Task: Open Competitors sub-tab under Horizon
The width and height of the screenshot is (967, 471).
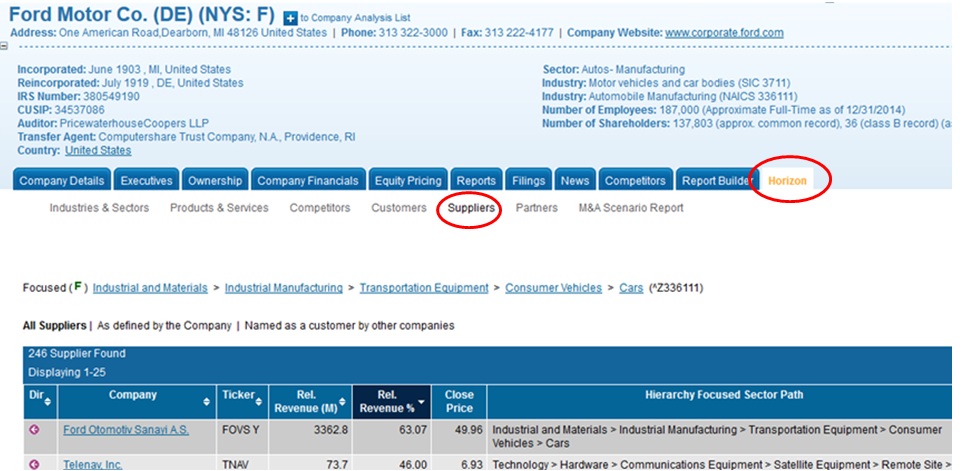Action: click(x=320, y=208)
